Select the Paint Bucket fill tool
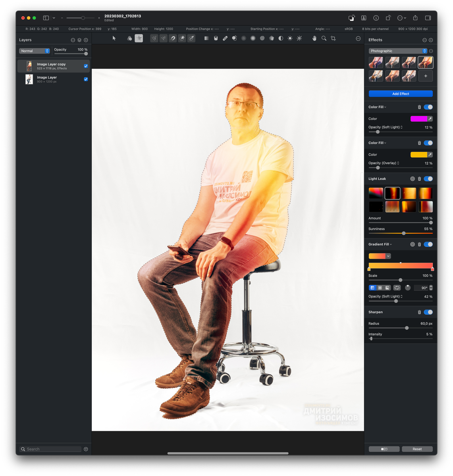Viewport: 453px width, 476px height. tap(216, 38)
